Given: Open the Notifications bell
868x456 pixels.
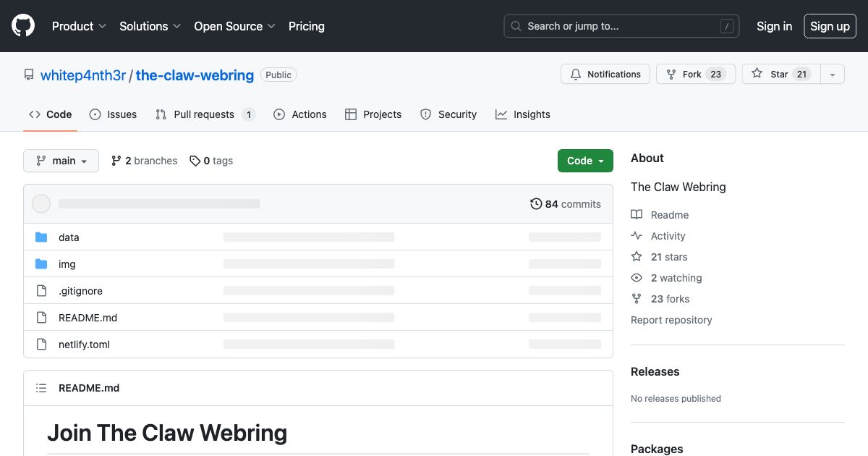Looking at the screenshot, I should click(575, 74).
